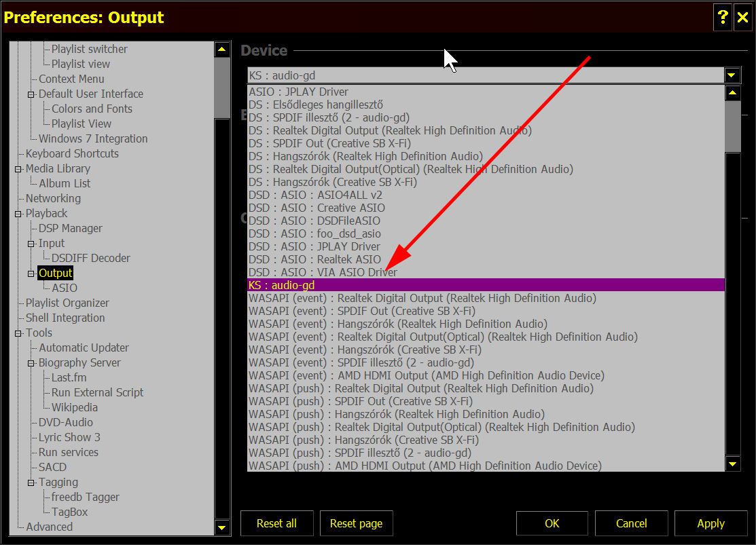Select Advanced preferences page
The height and width of the screenshot is (545, 756).
pos(49,527)
